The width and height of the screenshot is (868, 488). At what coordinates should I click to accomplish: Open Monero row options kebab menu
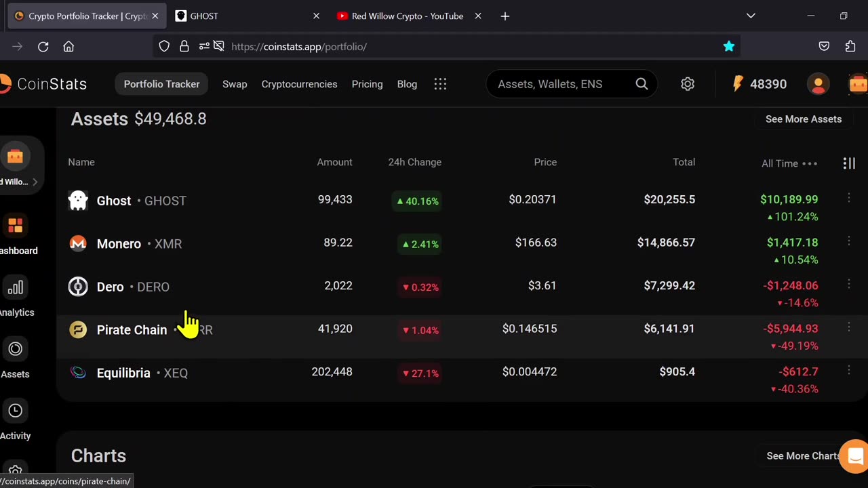pyautogui.click(x=848, y=241)
